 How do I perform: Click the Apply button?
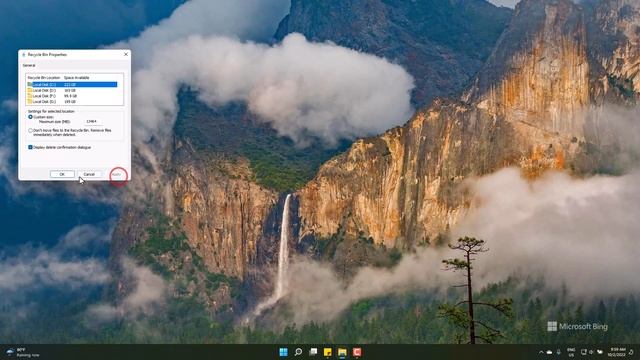pos(116,174)
